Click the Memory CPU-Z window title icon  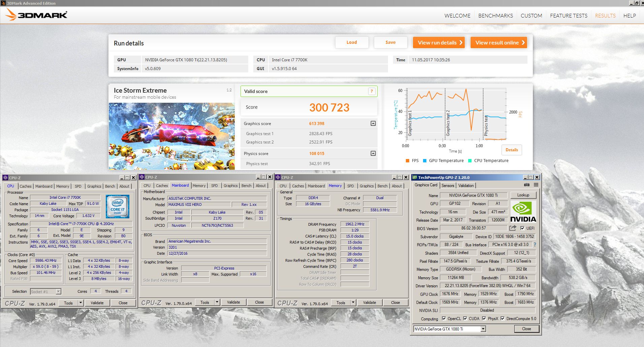tap(278, 177)
